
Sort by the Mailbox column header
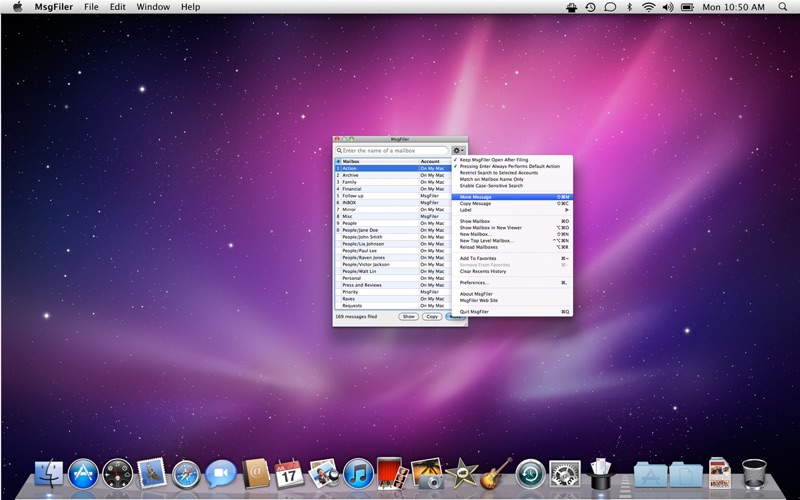(380, 161)
